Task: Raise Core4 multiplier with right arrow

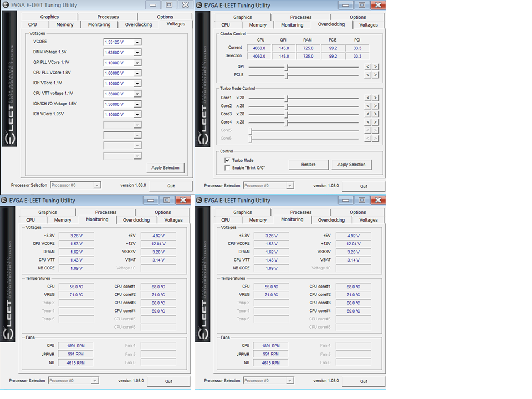Action: (376, 122)
